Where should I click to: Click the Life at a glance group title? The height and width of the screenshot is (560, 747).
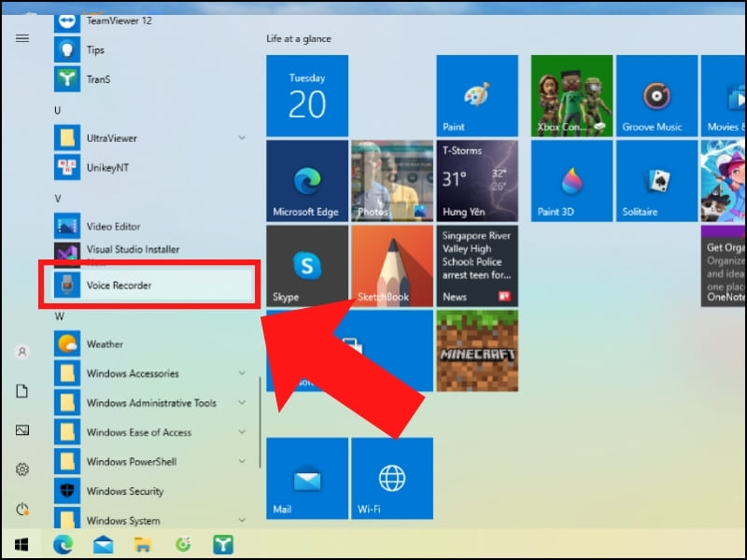[x=299, y=39]
